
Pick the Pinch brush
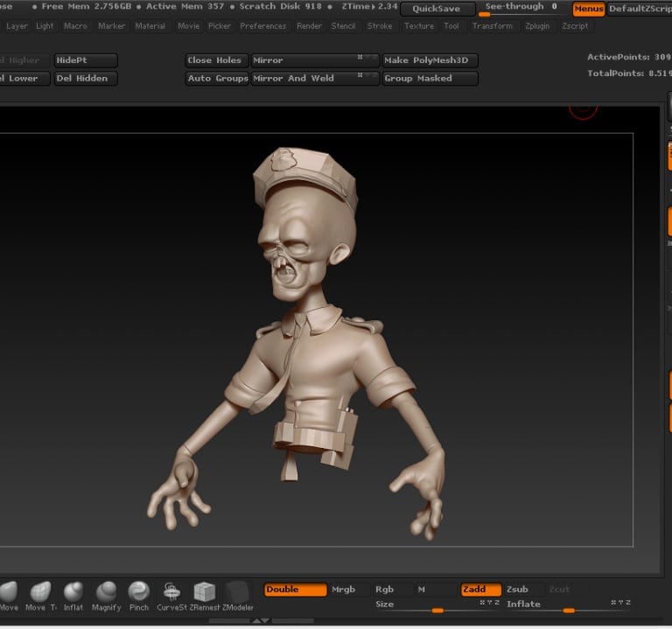click(138, 591)
